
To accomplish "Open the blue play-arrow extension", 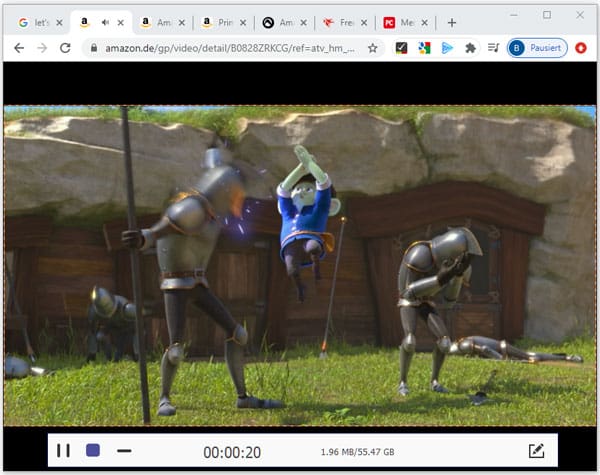I will (x=447, y=48).
